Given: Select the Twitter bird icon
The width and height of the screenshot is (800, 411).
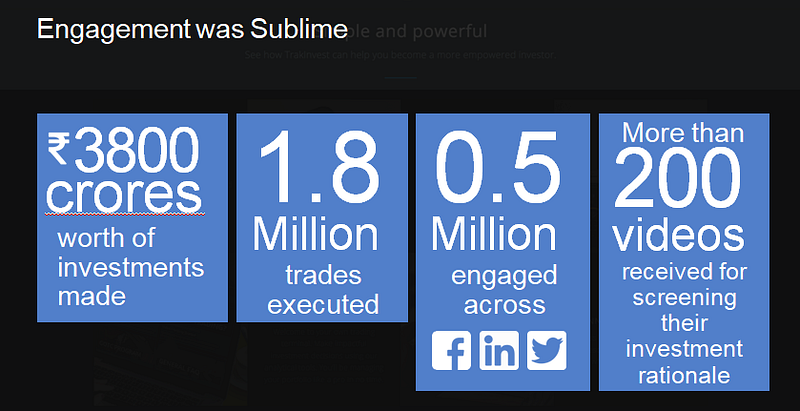Looking at the screenshot, I should (x=546, y=350).
